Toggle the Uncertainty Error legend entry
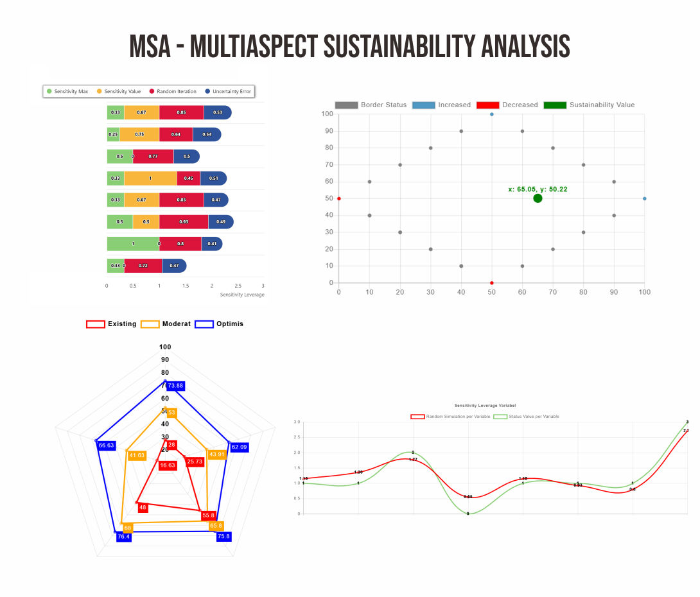 (227, 92)
